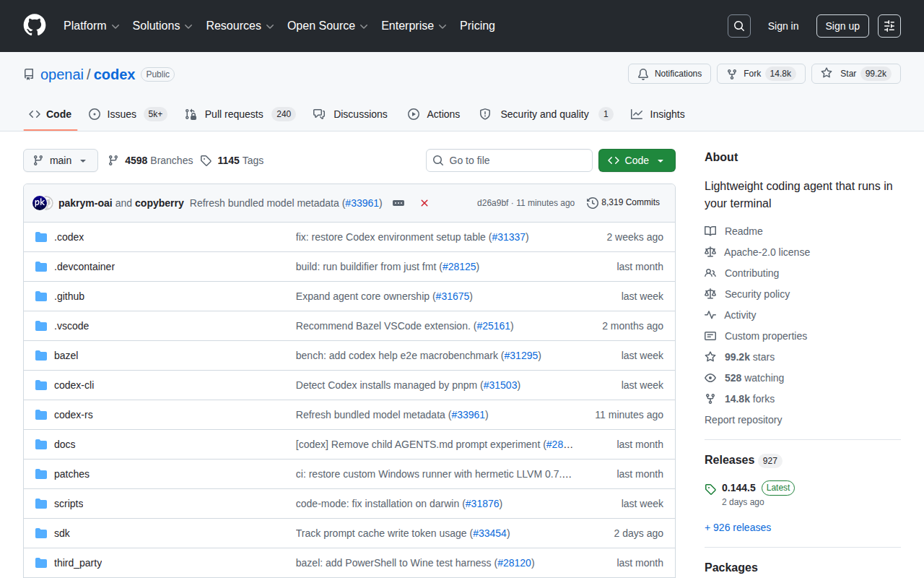Click the Activity pulse icon
Viewport: 924px width, 578px height.
pyautogui.click(x=710, y=315)
